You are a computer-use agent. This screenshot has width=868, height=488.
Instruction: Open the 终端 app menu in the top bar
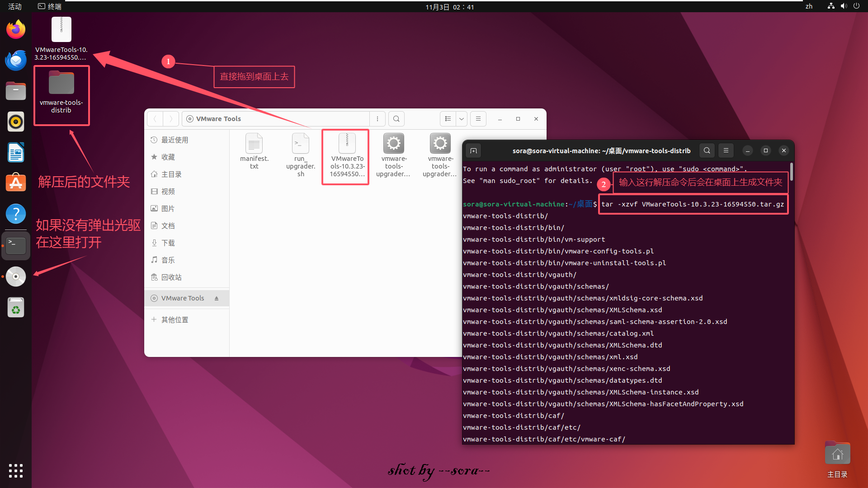point(50,6)
